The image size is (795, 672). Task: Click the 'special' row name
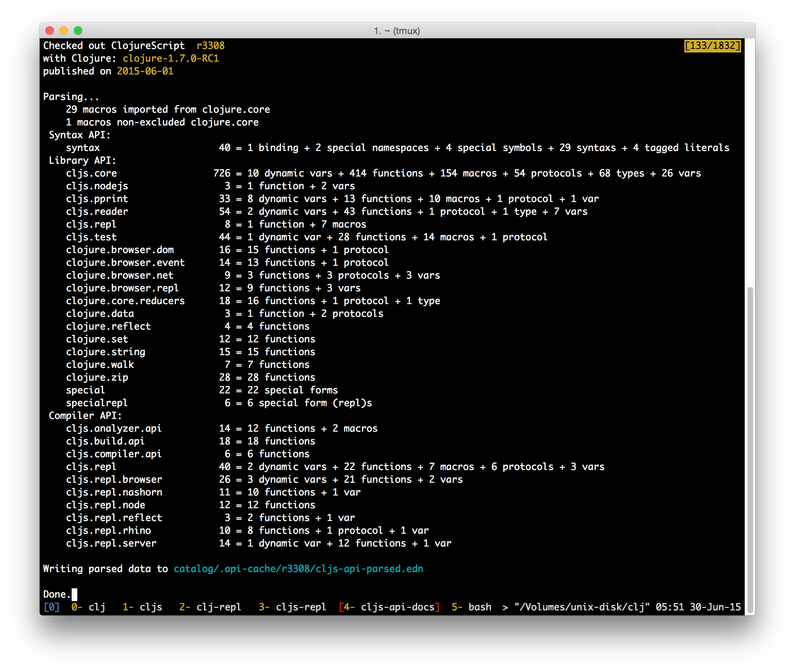(x=85, y=390)
